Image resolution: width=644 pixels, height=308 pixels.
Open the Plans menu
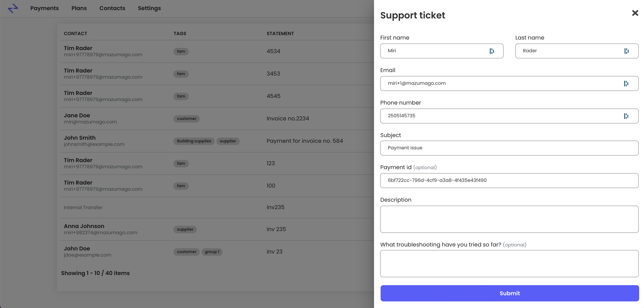tap(79, 8)
